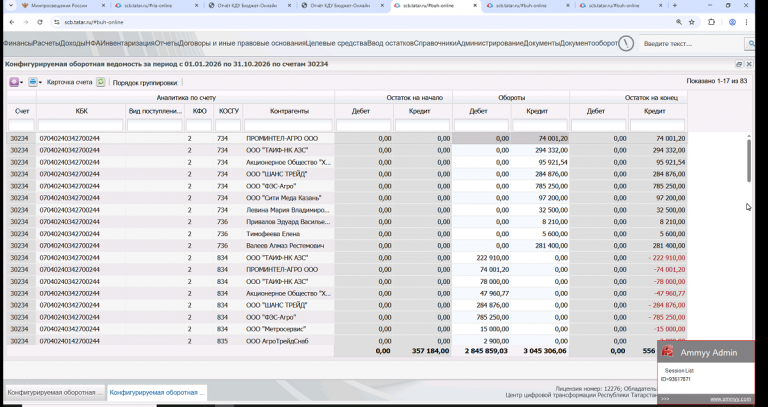Click the Карточка счета button

pyautogui.click(x=70, y=82)
